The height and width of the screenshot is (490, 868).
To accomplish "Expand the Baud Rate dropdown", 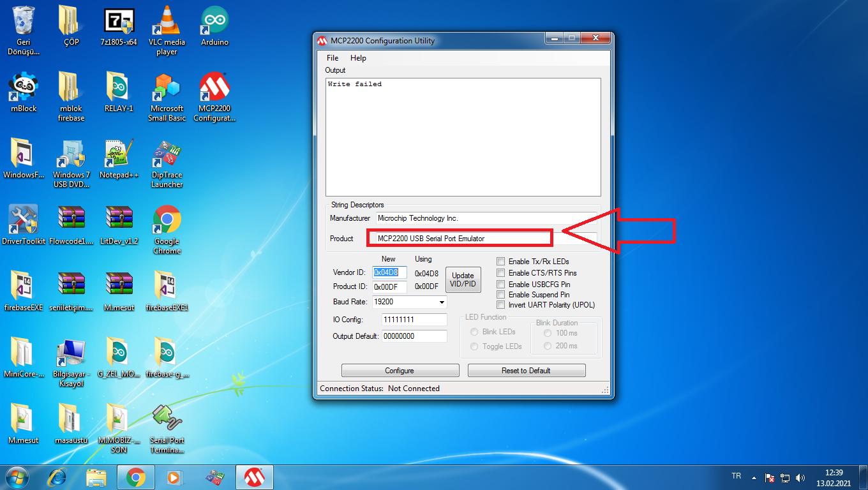I will click(441, 302).
